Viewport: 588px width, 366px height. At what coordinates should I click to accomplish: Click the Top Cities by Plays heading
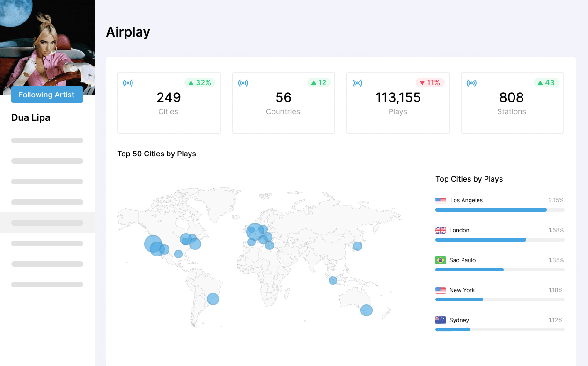(469, 179)
